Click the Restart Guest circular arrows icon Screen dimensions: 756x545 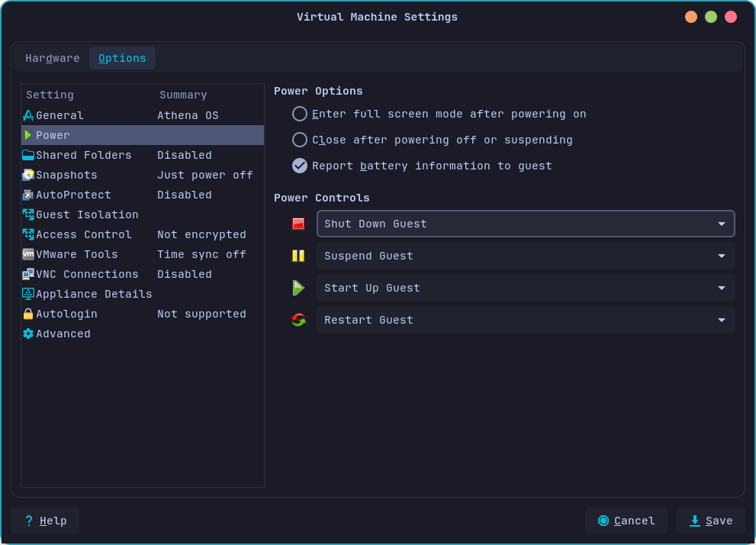(298, 320)
